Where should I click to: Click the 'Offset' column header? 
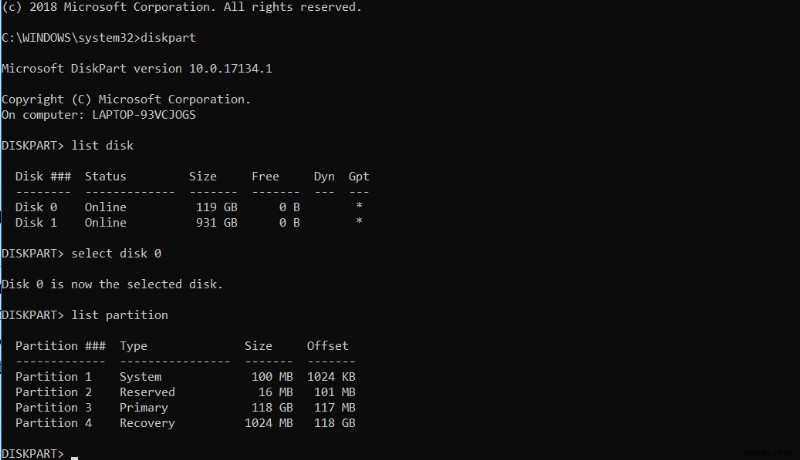[x=327, y=346]
